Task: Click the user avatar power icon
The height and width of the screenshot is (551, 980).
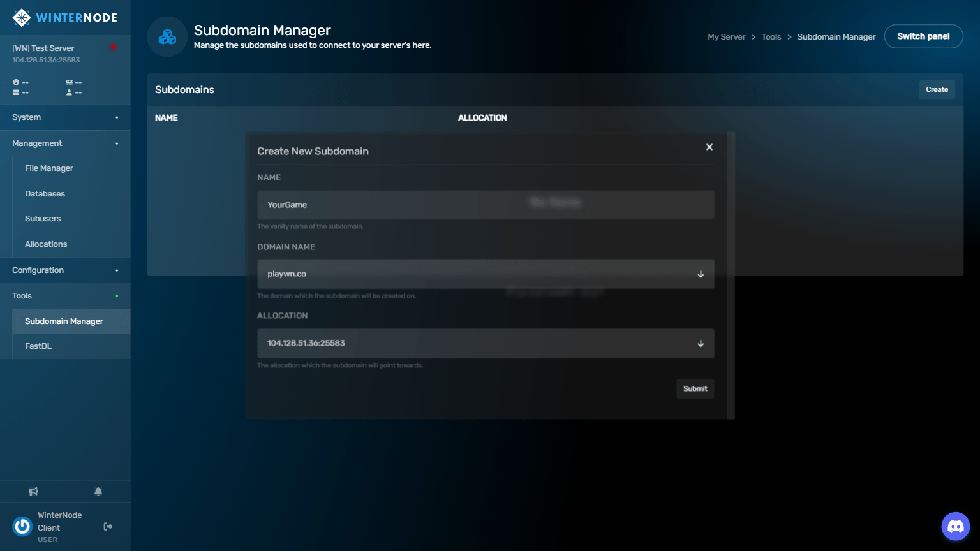Action: (x=22, y=526)
